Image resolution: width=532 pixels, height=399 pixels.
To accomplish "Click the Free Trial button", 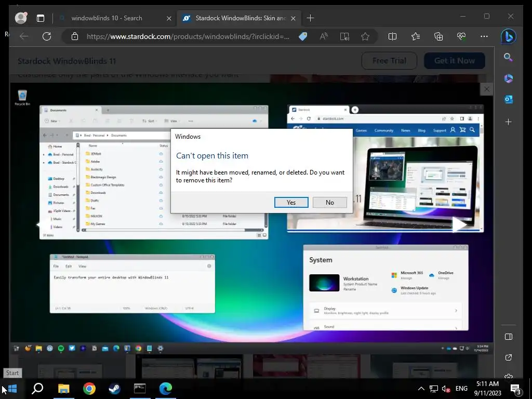I will pos(389,61).
